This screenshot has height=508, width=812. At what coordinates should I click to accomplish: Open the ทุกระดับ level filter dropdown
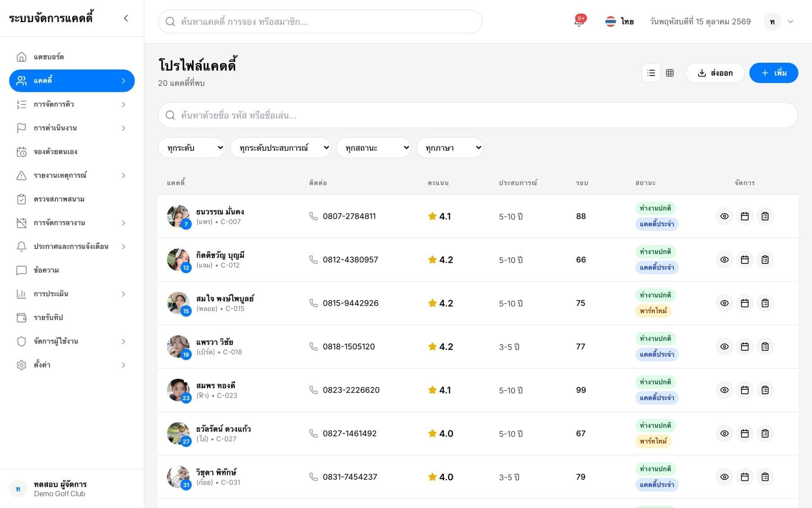pos(192,148)
